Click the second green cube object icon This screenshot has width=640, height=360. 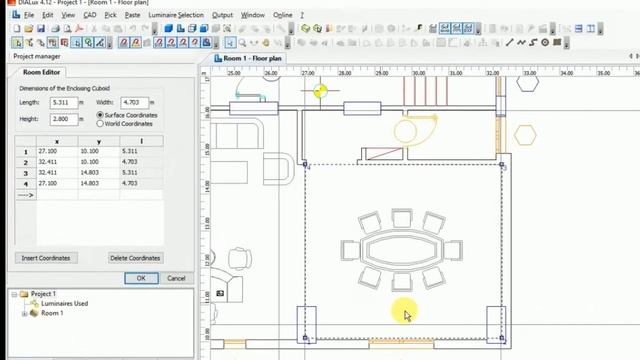[317, 29]
